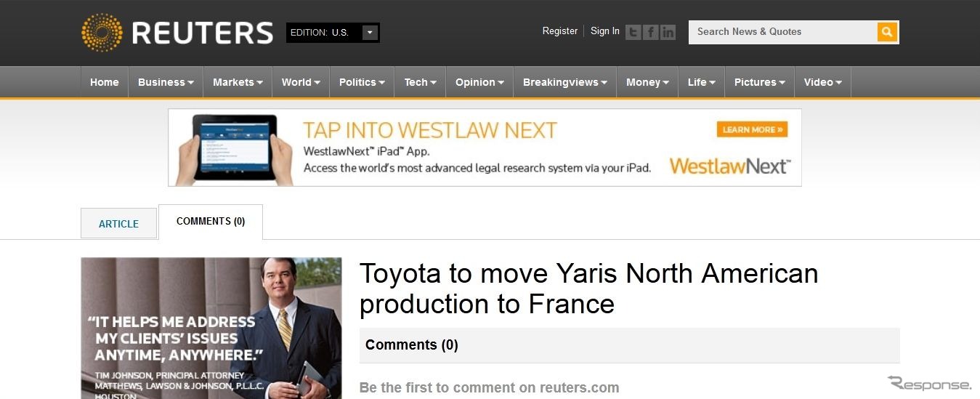Screen dimensions: 980x399
Task: Go to Home in navigation bar
Action: (x=104, y=82)
